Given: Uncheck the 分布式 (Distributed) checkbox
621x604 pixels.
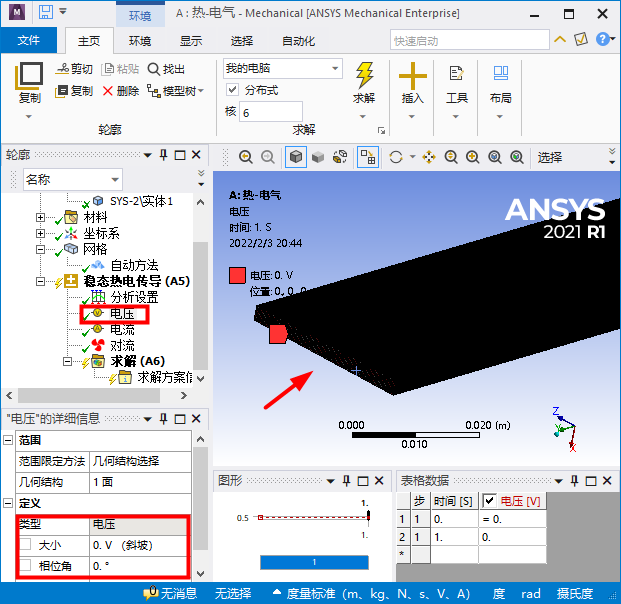Looking at the screenshot, I should click(x=231, y=90).
